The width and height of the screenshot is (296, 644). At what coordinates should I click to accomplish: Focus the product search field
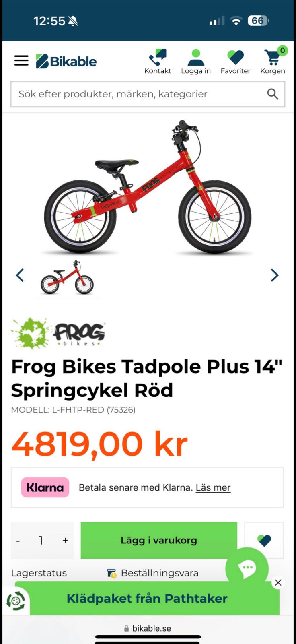click(148, 94)
